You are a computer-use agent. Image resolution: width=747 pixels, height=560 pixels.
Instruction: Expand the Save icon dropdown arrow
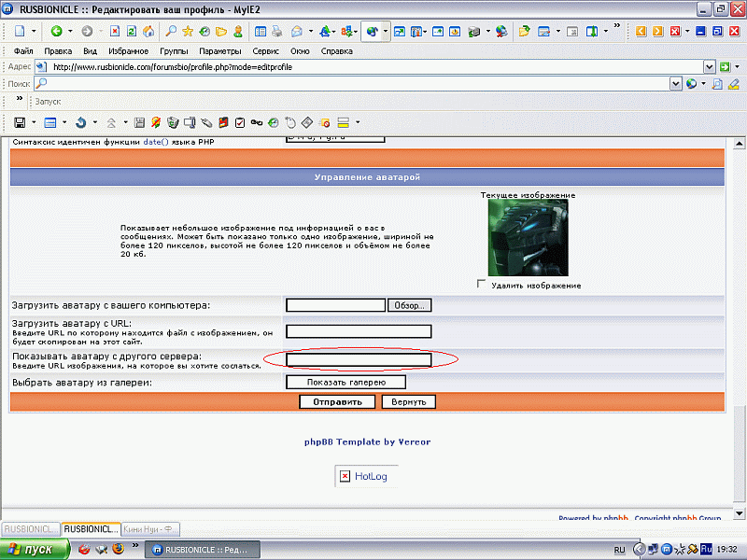click(34, 123)
